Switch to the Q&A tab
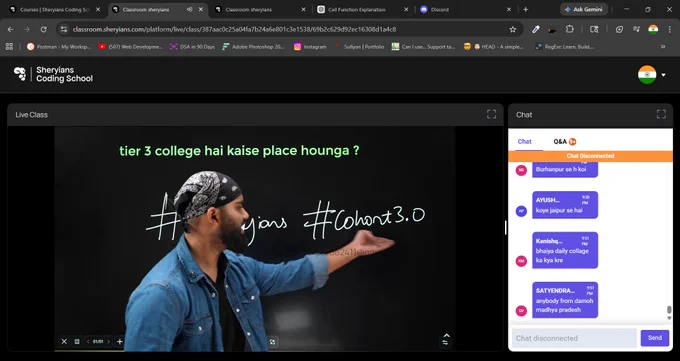Image resolution: width=680 pixels, height=361 pixels. [564, 141]
